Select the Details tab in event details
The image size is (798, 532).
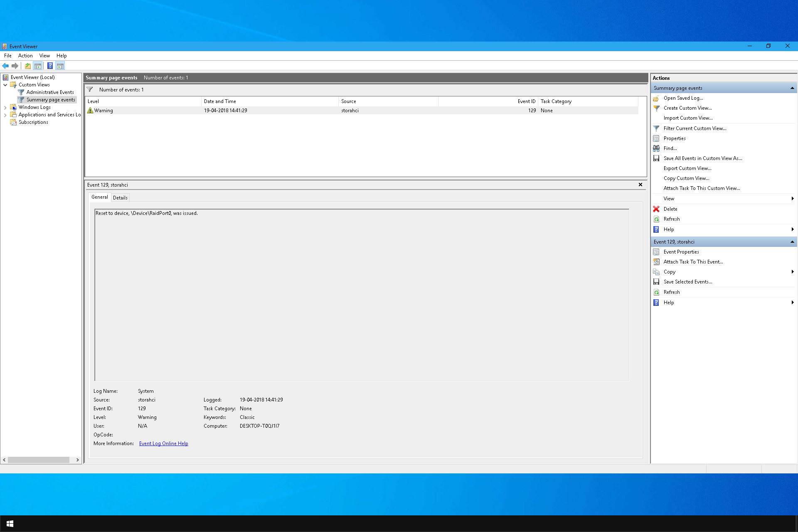pos(119,197)
